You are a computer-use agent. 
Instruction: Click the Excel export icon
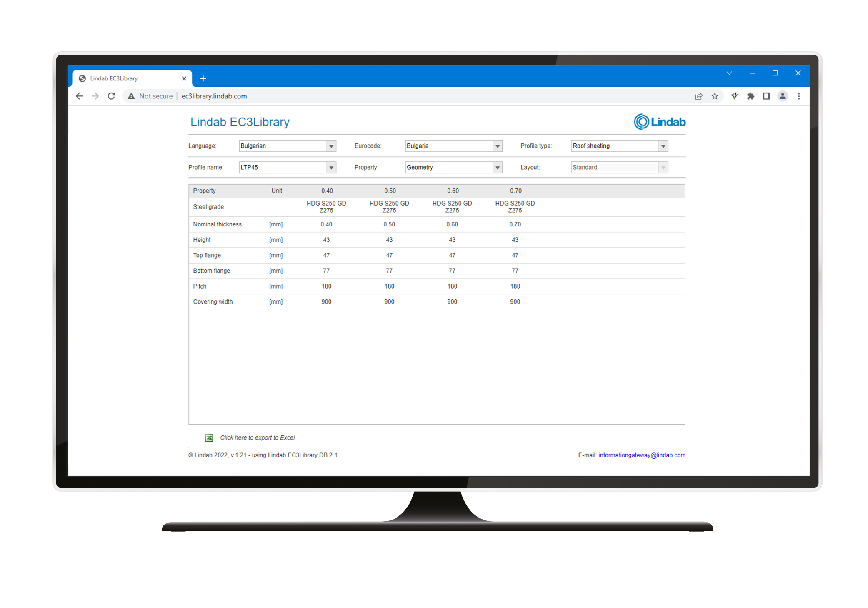pyautogui.click(x=209, y=437)
